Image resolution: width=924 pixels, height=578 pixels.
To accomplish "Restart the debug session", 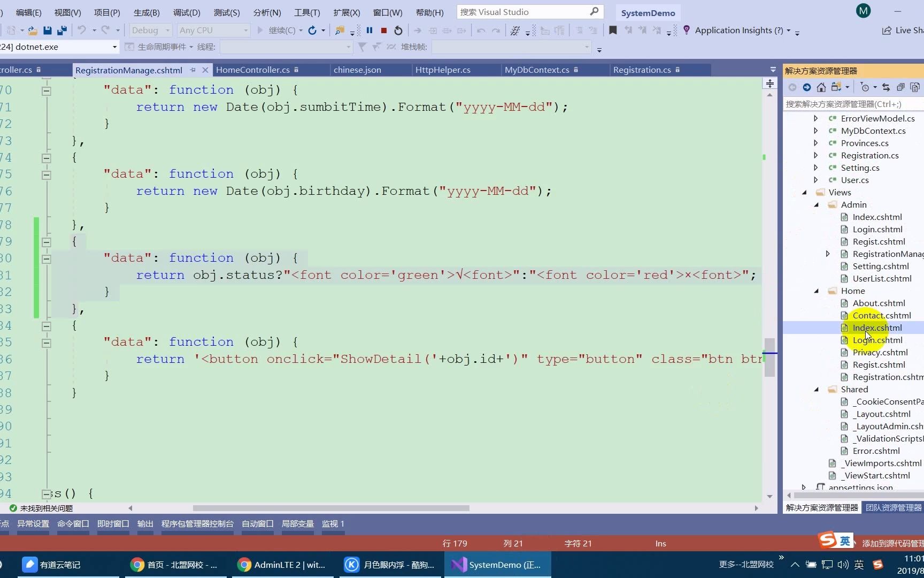I will click(398, 31).
